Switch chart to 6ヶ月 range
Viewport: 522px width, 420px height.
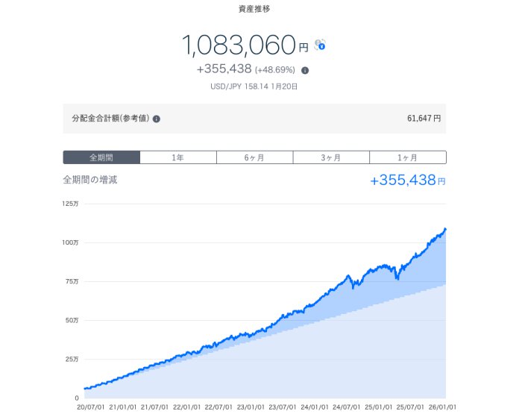pyautogui.click(x=255, y=157)
